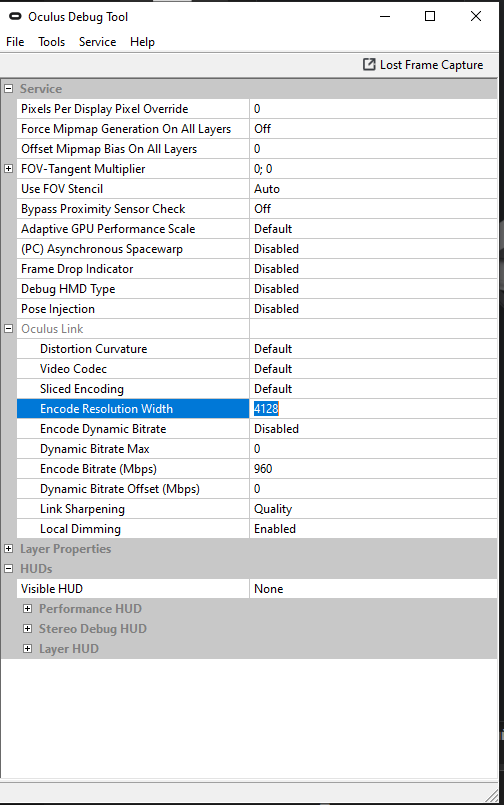This screenshot has width=504, height=805.
Task: Click Offset Mipmap Bias On All Layers value
Action: pyautogui.click(x=373, y=149)
